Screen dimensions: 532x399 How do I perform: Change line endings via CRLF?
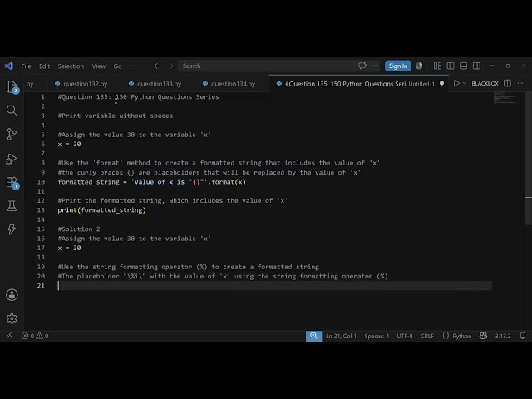(x=427, y=336)
